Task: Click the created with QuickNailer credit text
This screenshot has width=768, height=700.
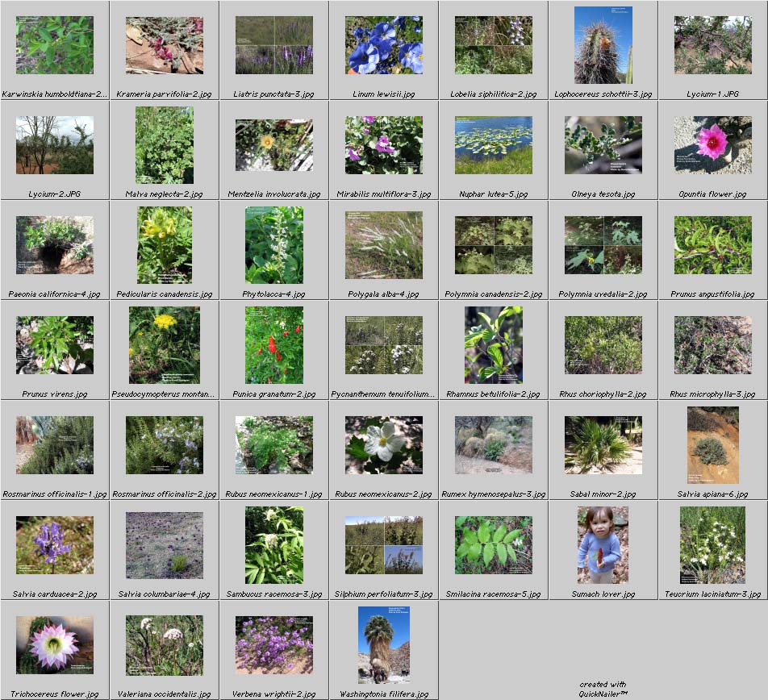Action: coord(603,690)
